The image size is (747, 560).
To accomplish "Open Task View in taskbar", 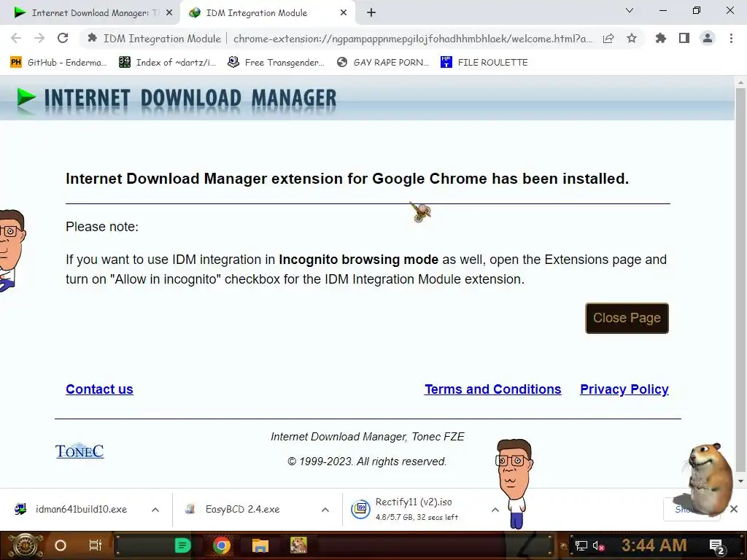I will 96,545.
